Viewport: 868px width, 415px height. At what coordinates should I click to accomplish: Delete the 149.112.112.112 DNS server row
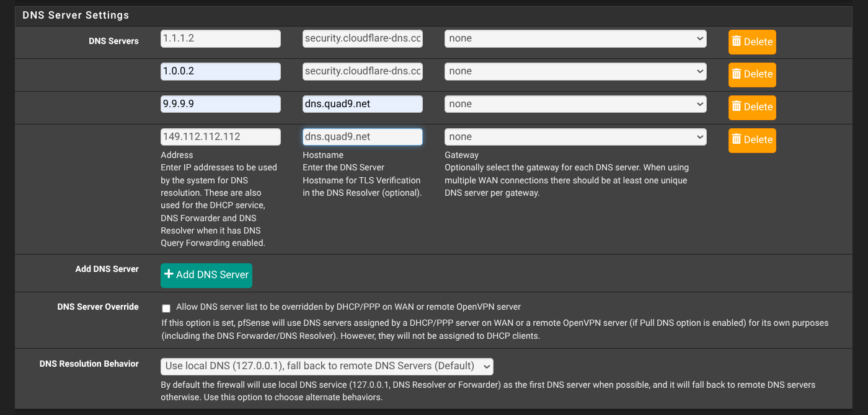point(752,140)
